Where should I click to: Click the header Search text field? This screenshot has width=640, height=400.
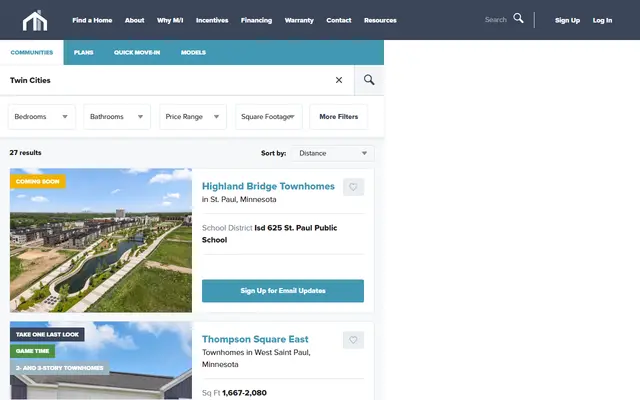pos(496,20)
